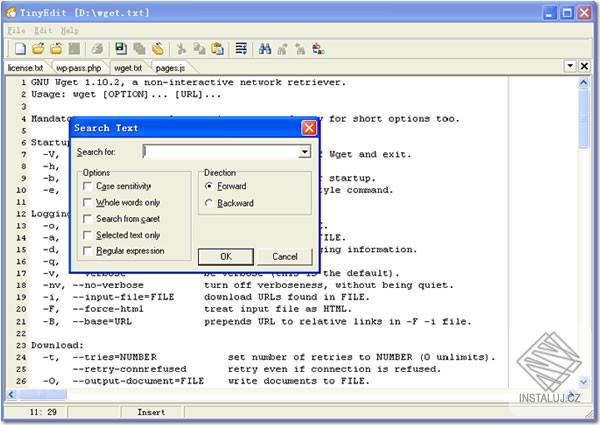The width and height of the screenshot is (600, 425).
Task: Click line 25 '--retry-connrefused' text
Action: [129, 369]
